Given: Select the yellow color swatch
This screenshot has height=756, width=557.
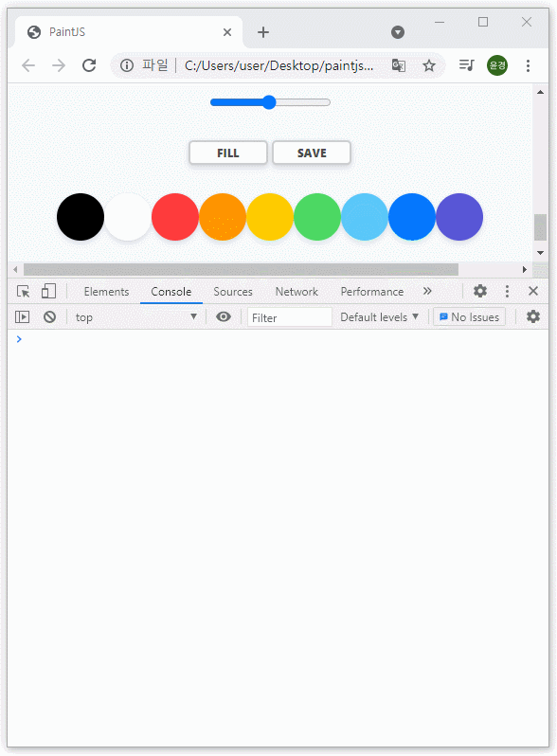Looking at the screenshot, I should point(270,217).
